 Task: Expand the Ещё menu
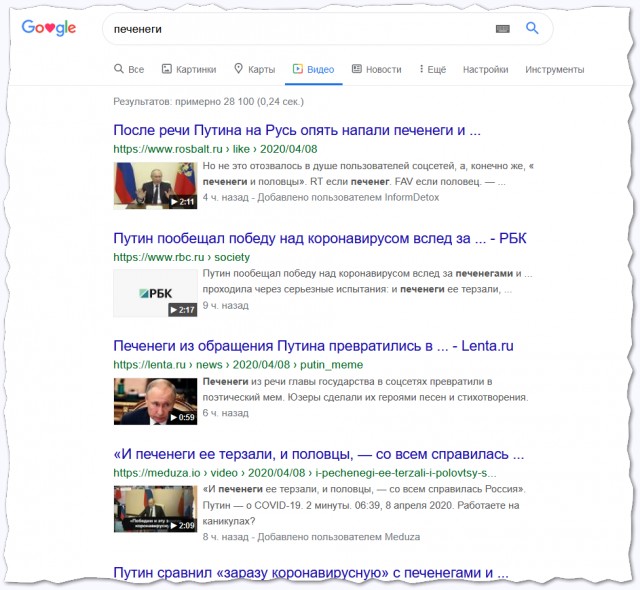[x=433, y=69]
